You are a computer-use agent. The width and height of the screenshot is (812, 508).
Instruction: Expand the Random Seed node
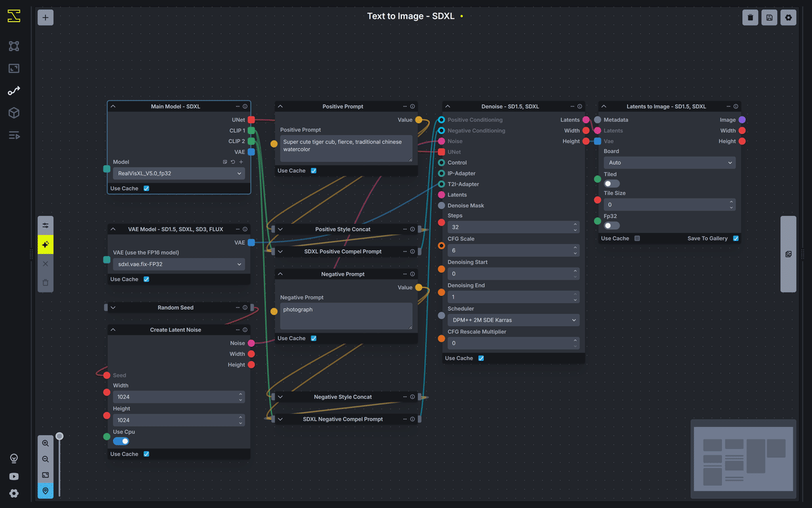[x=113, y=308]
